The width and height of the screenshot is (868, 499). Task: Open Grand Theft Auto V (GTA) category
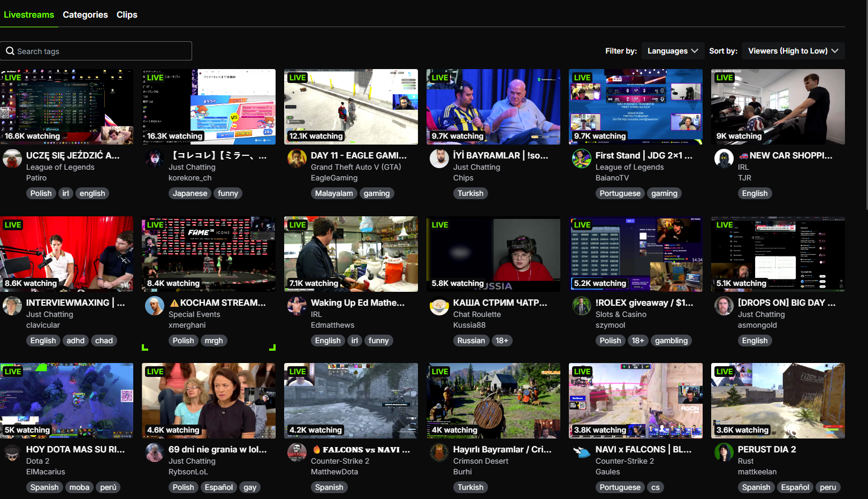(x=356, y=167)
